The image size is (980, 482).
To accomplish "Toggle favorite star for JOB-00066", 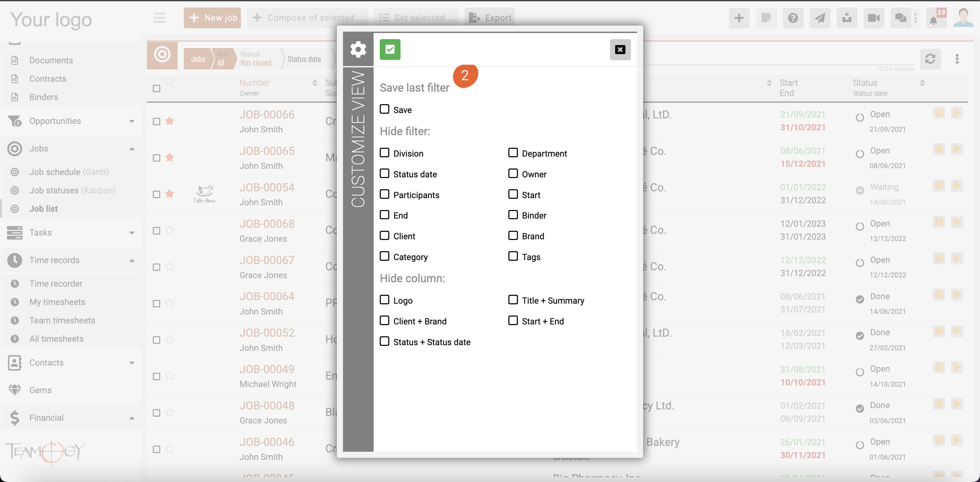I will point(170,121).
